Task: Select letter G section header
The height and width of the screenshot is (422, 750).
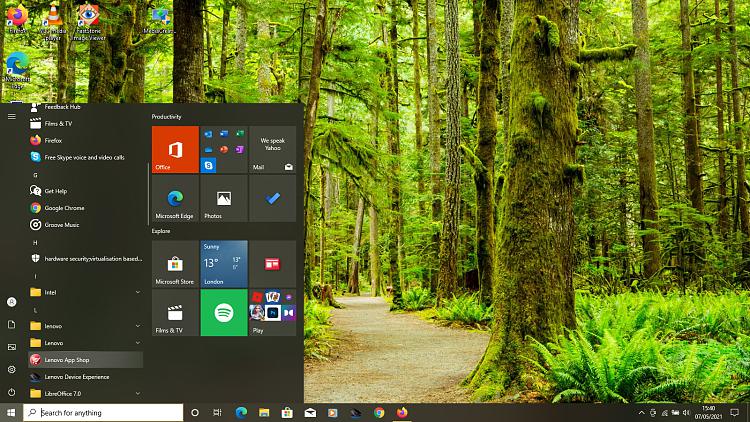Action: pos(35,175)
